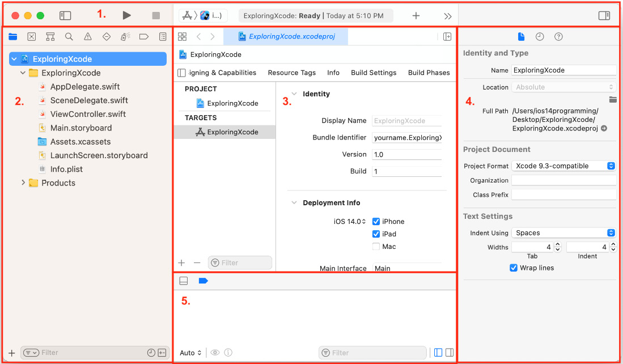Filter by recently modified files
The height and width of the screenshot is (364, 623).
(x=151, y=353)
